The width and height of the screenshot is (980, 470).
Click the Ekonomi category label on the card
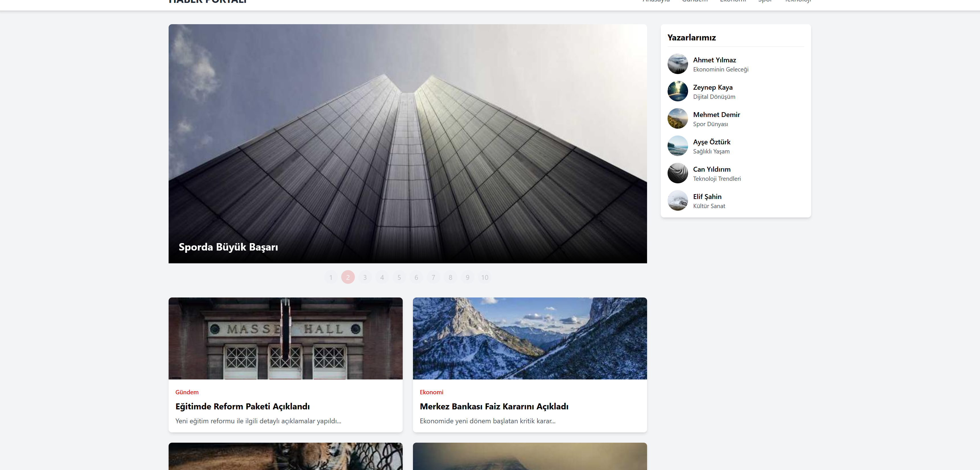(431, 392)
